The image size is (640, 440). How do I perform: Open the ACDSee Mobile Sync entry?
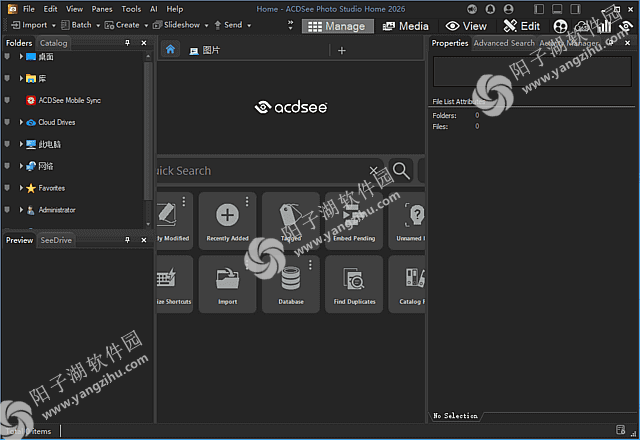pyautogui.click(x=64, y=100)
